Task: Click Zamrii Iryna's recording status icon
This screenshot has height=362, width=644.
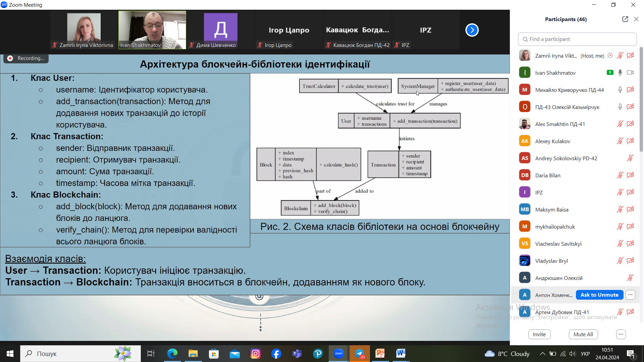Action: click(x=610, y=56)
